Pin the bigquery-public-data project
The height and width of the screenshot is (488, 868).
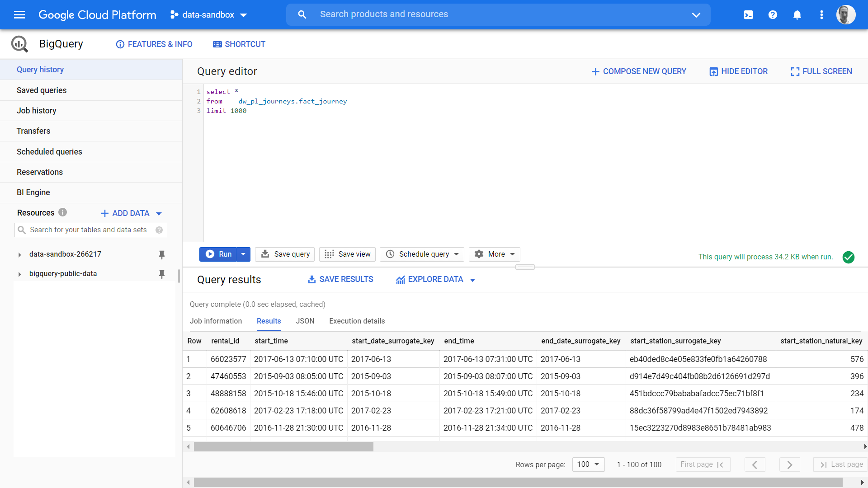coord(161,274)
